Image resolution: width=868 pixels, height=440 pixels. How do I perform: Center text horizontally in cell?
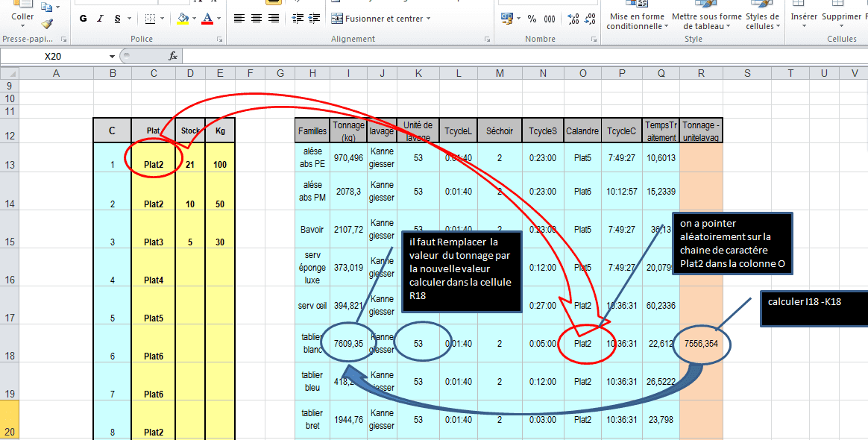pyautogui.click(x=257, y=19)
